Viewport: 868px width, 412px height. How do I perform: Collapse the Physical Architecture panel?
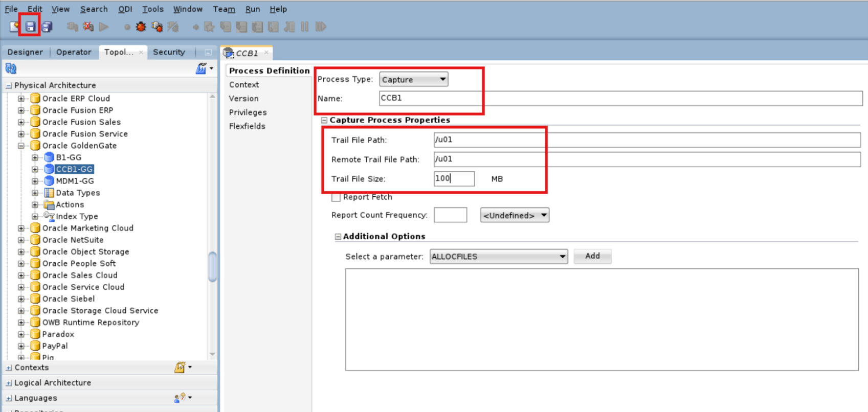[9, 86]
